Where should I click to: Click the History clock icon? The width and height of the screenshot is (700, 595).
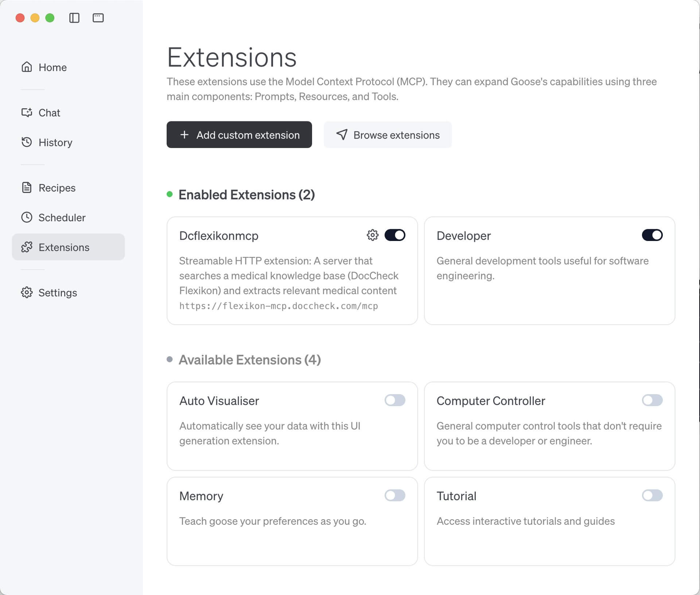26,142
